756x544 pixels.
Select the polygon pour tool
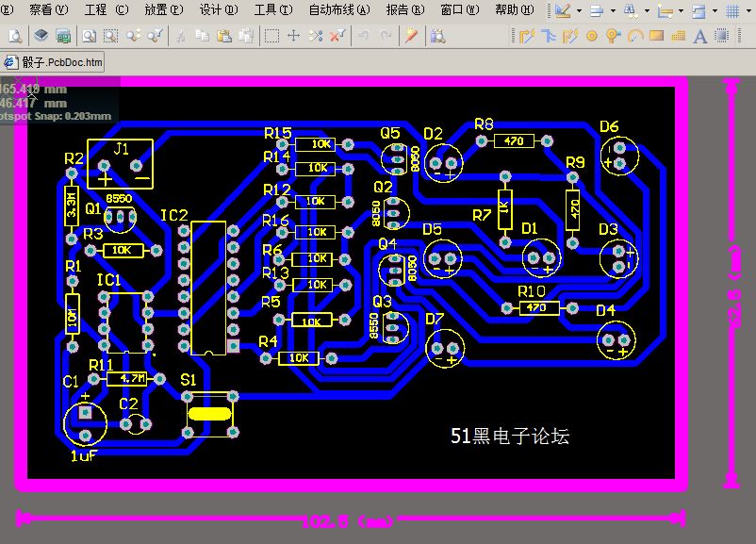[679, 36]
